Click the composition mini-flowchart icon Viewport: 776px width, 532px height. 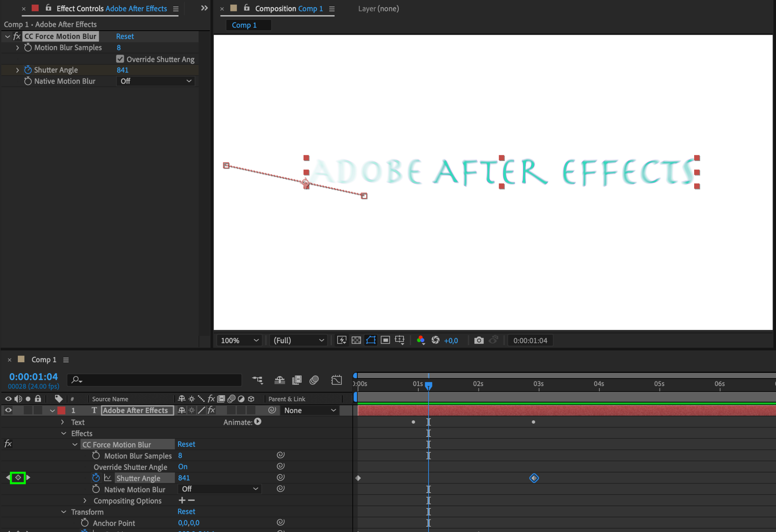click(x=257, y=380)
